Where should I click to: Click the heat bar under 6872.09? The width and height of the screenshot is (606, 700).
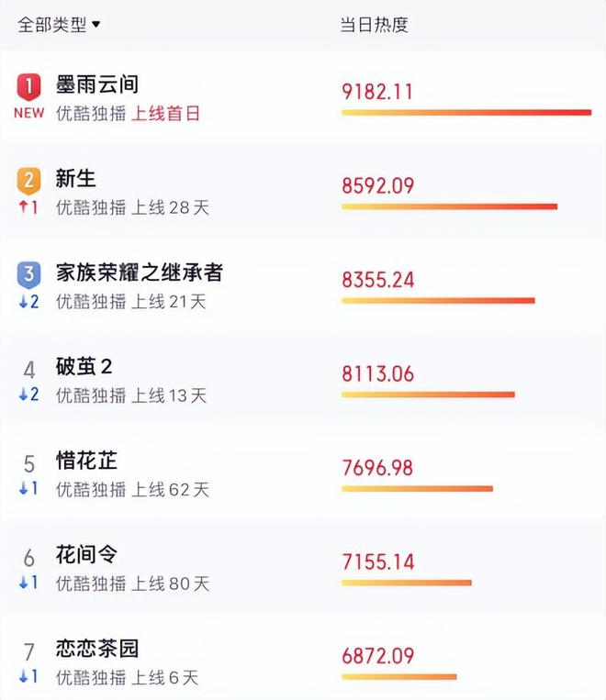399,677
